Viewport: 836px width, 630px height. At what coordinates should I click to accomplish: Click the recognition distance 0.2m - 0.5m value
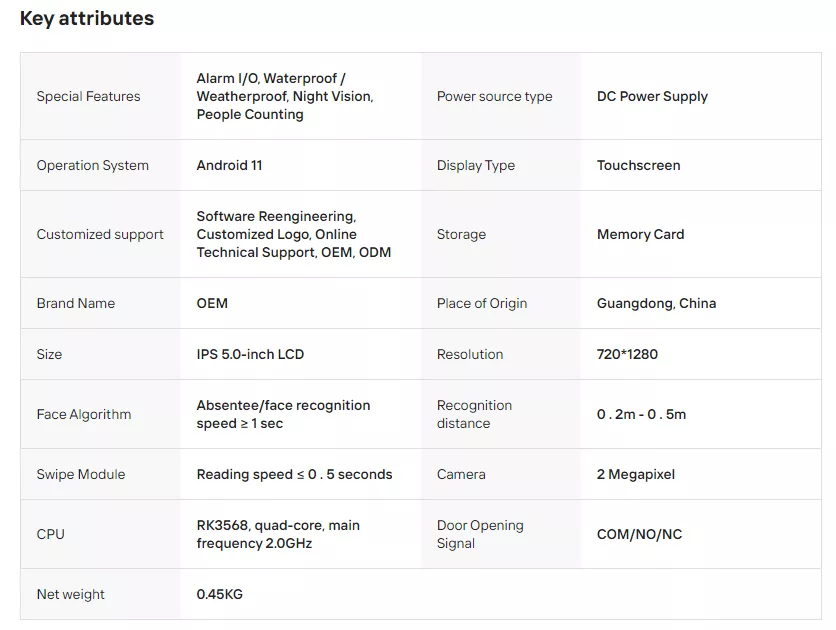point(641,414)
